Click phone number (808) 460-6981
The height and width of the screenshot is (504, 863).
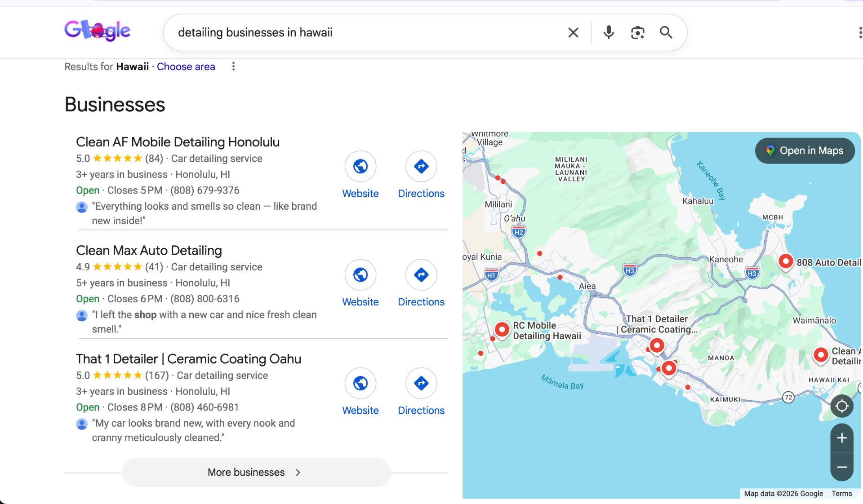point(205,407)
